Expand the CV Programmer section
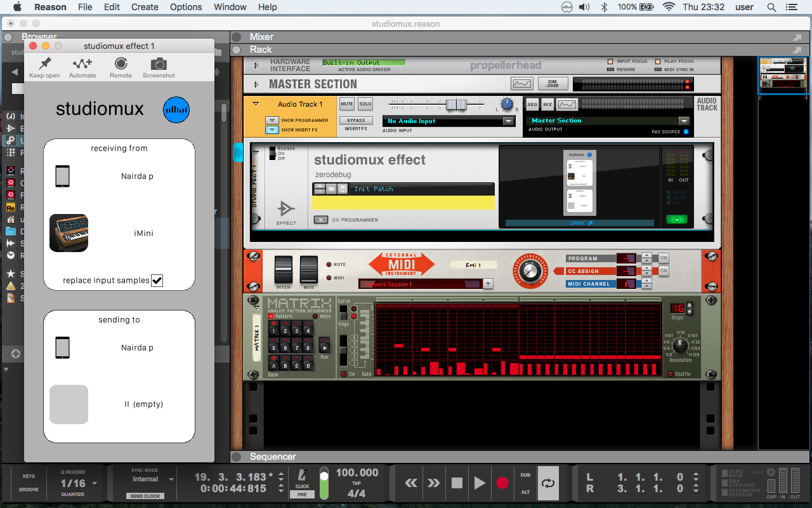812x508 pixels. [x=322, y=220]
